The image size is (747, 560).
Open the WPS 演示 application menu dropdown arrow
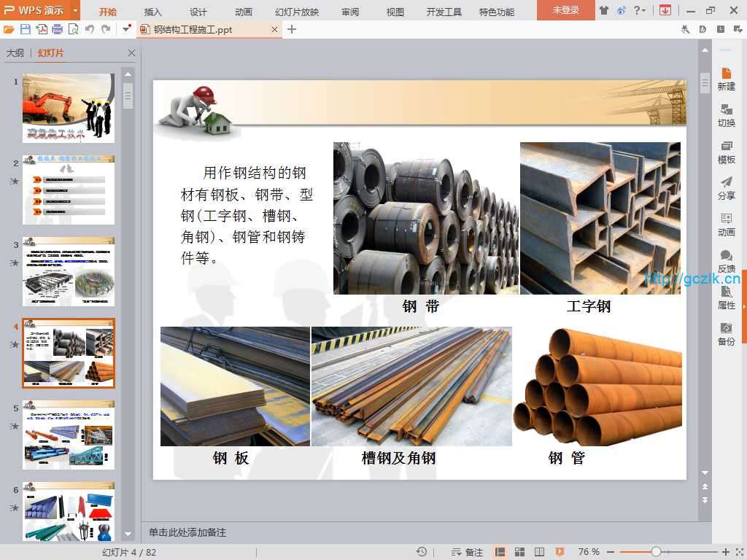coord(75,10)
